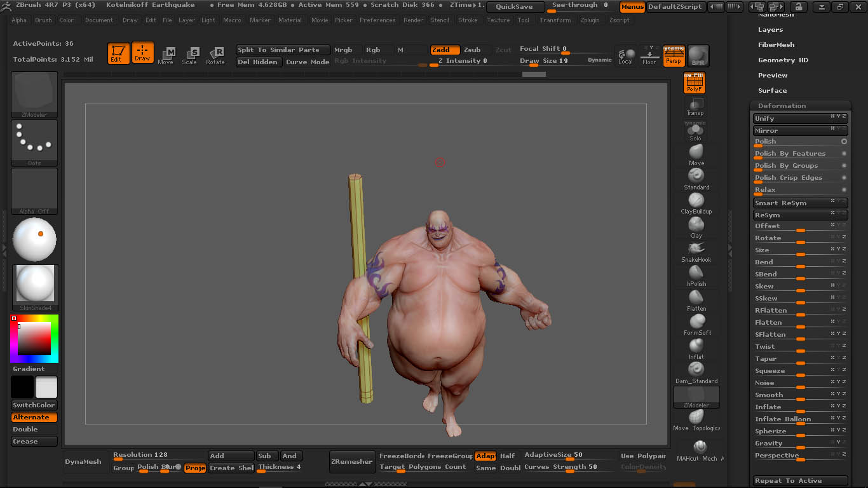The image size is (868, 488).
Task: Toggle Zadd sculpting mode off
Action: (x=445, y=50)
